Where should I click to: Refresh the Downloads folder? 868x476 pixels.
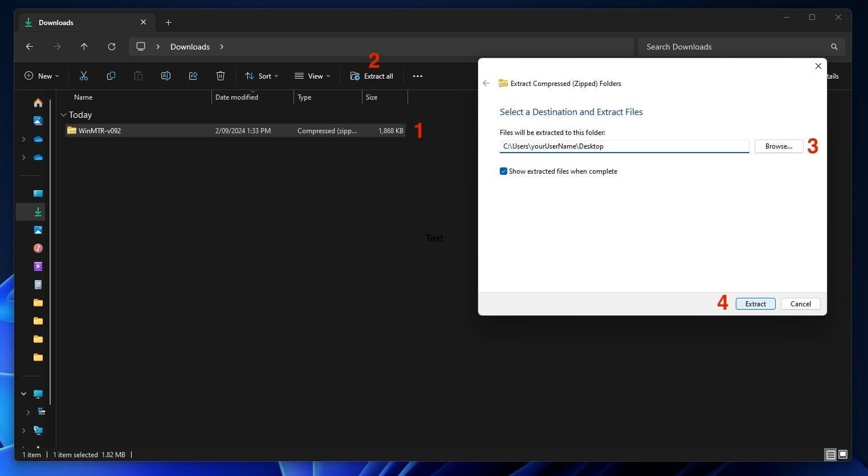112,47
